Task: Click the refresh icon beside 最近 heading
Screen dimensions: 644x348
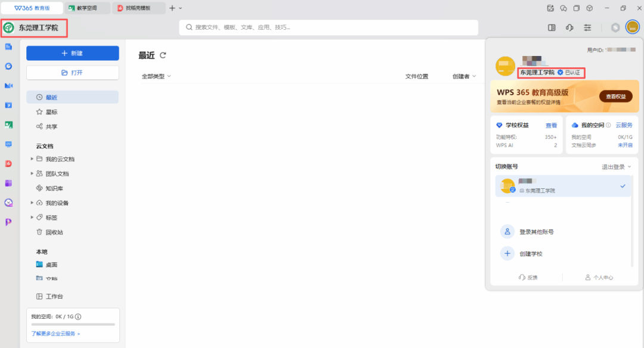Action: pyautogui.click(x=163, y=55)
